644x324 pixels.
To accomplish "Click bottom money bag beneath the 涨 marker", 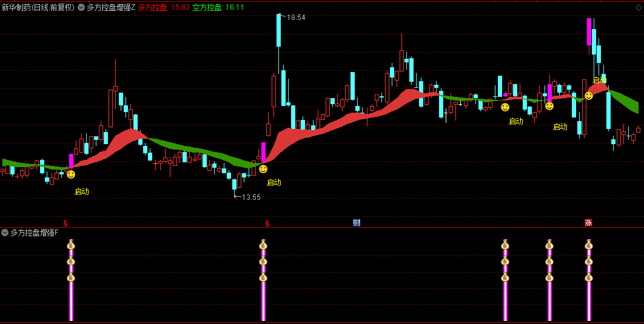I will 589,277.
